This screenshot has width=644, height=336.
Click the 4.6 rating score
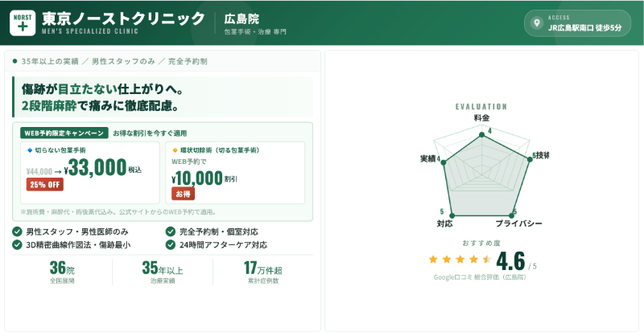510,261
